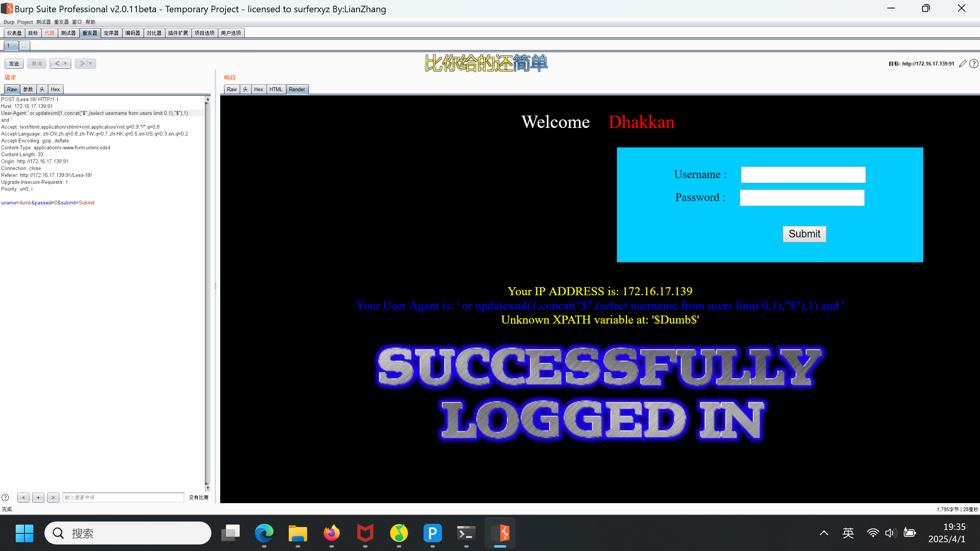Switch response view to HTML tab
The width and height of the screenshot is (980, 551).
coord(276,89)
